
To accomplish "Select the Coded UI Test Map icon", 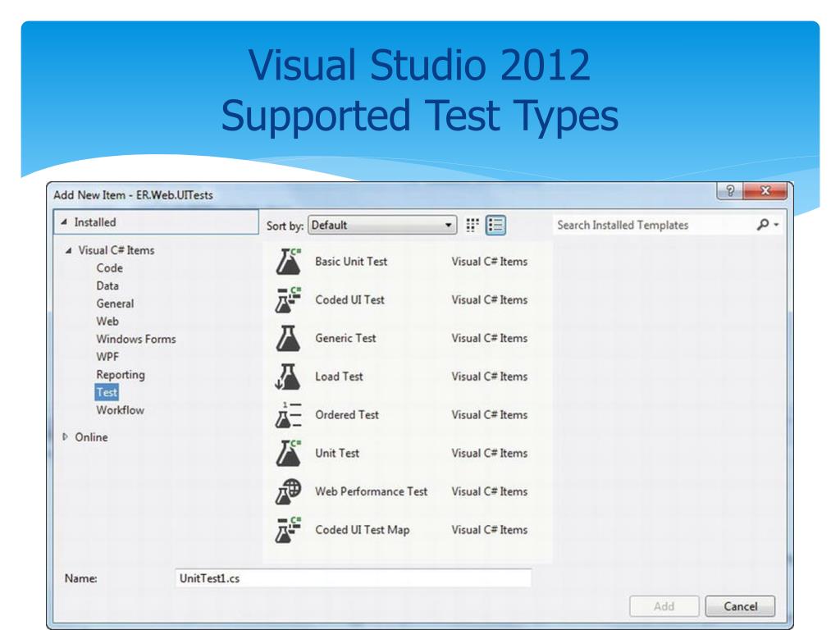I will click(x=289, y=530).
